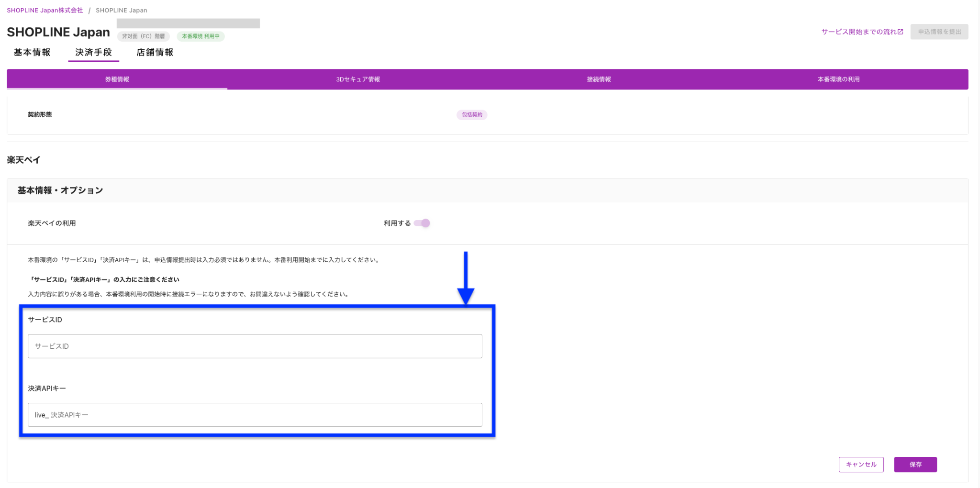Screen dimensions: 980x488
Task: Click the 楽天ペイ section heading
Action: click(x=23, y=160)
